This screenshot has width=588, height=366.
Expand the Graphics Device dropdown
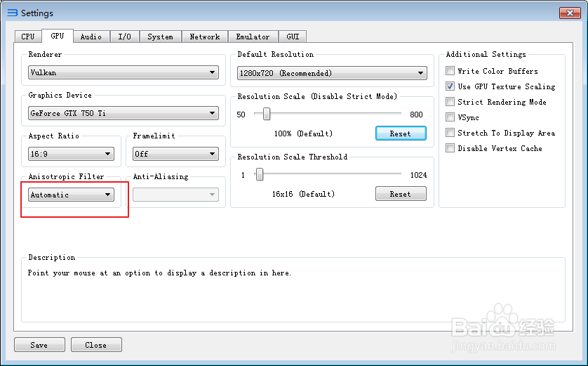click(x=123, y=113)
